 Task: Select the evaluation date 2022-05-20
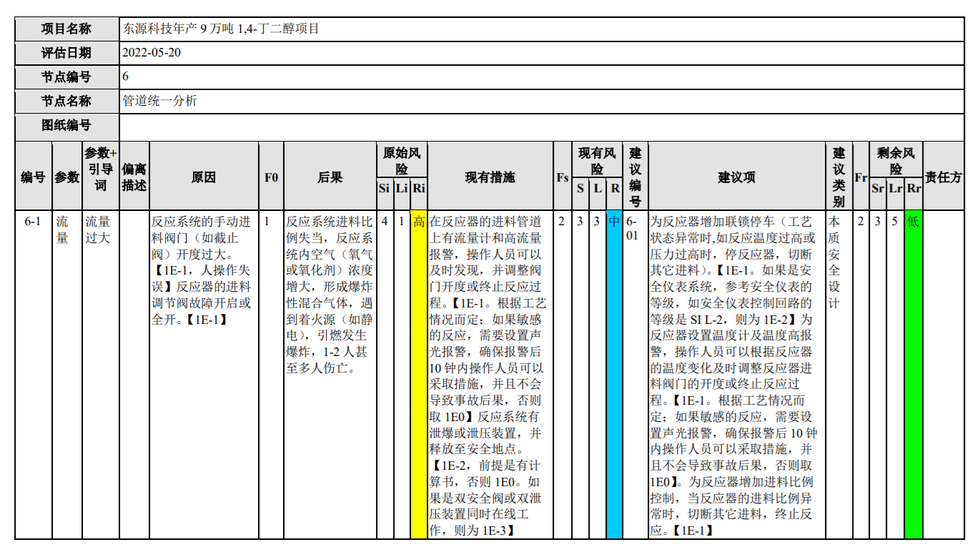(x=152, y=53)
